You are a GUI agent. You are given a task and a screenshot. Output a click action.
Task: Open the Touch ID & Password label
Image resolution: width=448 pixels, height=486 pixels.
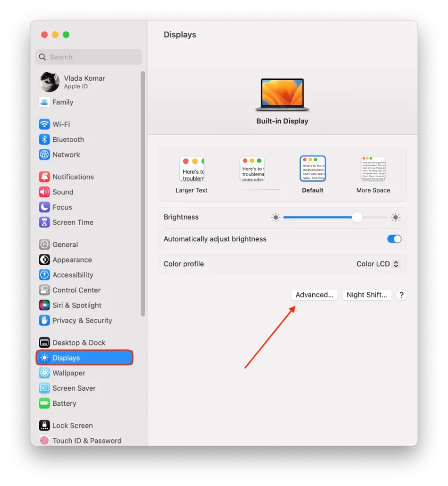tap(87, 440)
